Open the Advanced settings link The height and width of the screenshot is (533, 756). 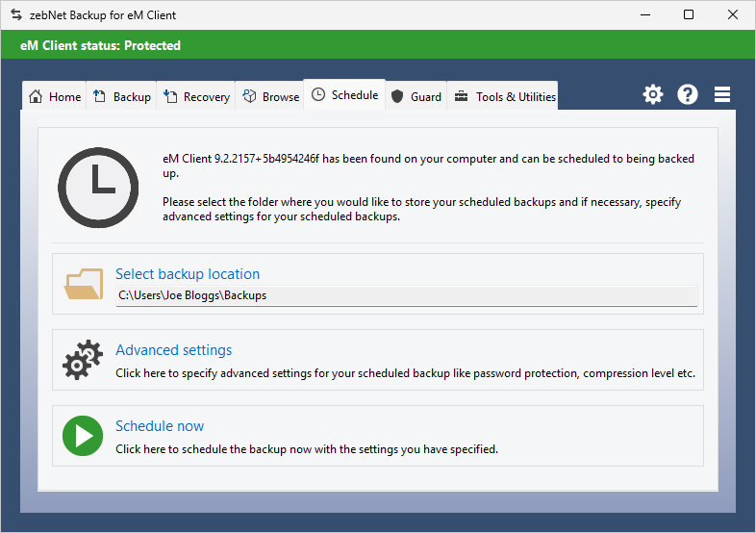pos(173,350)
